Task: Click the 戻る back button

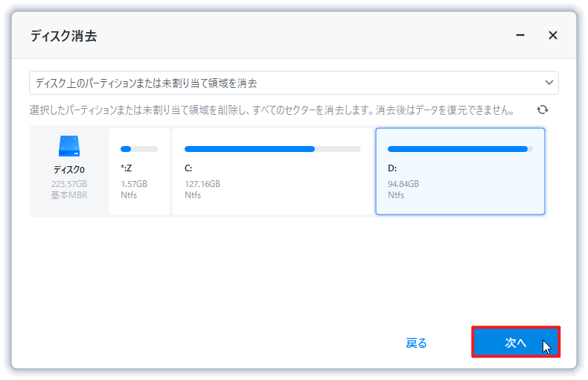Action: coord(416,343)
